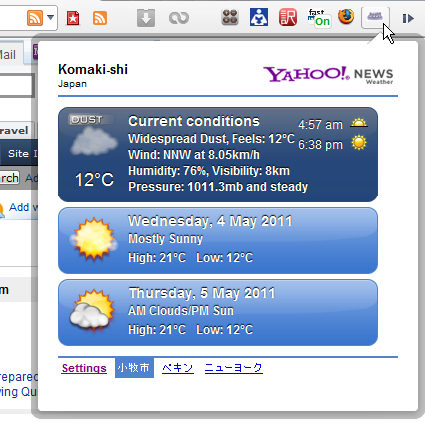The width and height of the screenshot is (425, 439).
Task: Click the orange RSS feed icon in address bar
Action: [x=35, y=18]
